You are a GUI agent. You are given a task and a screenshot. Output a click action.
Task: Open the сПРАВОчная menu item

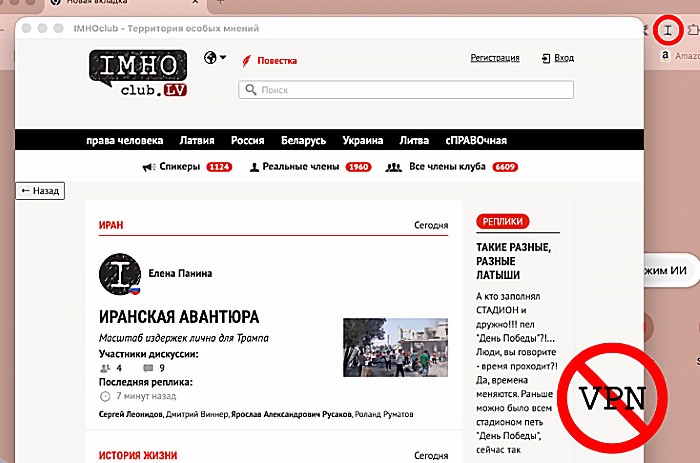477,140
